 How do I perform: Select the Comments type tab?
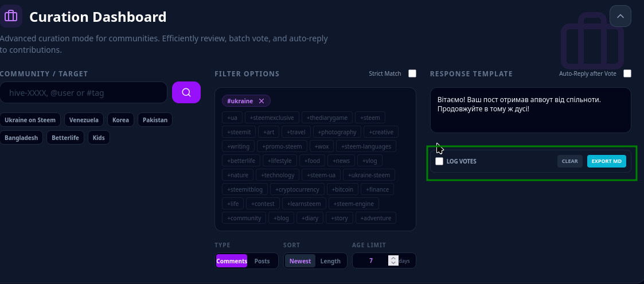tap(232, 261)
